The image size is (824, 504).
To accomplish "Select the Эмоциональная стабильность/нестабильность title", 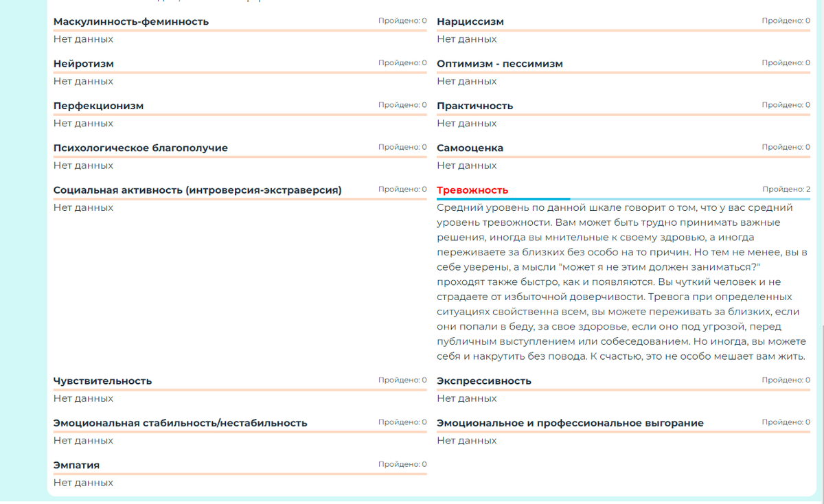I will pos(181,423).
